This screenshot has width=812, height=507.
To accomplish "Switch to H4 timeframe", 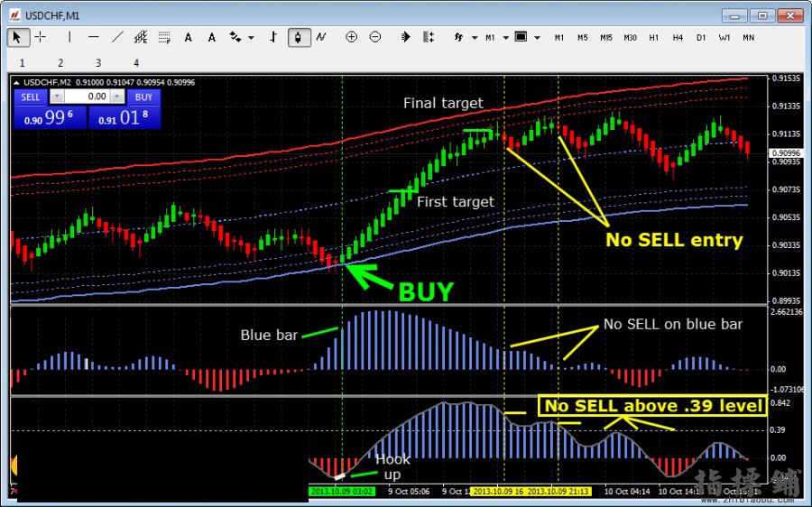I will (x=678, y=38).
